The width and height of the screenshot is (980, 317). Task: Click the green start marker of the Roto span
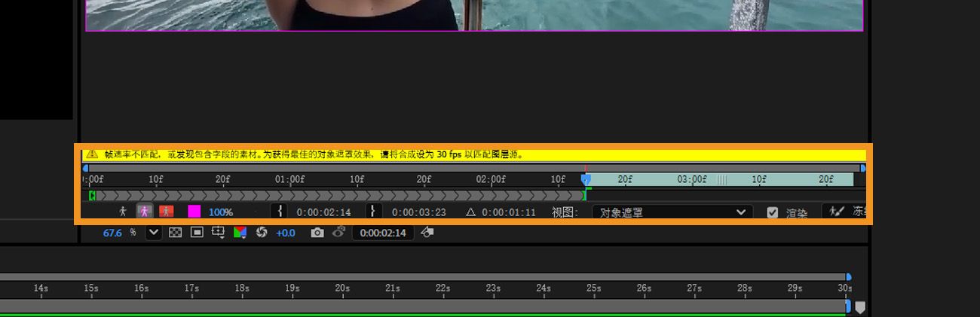(x=92, y=196)
